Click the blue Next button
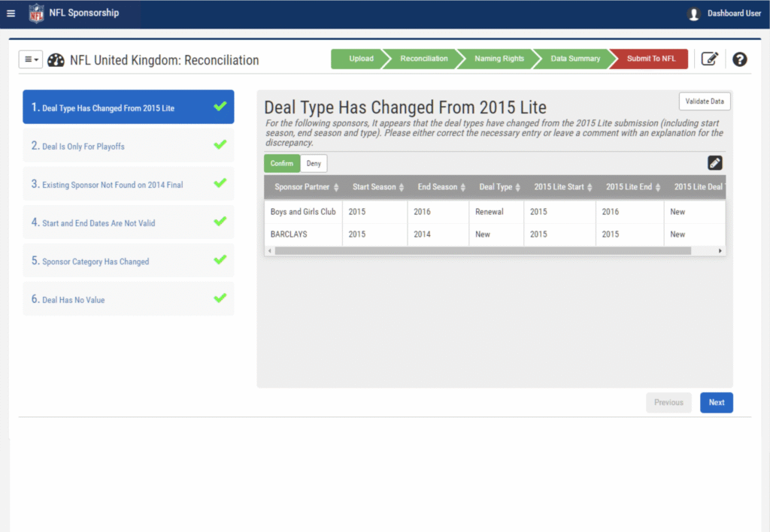The image size is (770, 532). tap(716, 403)
